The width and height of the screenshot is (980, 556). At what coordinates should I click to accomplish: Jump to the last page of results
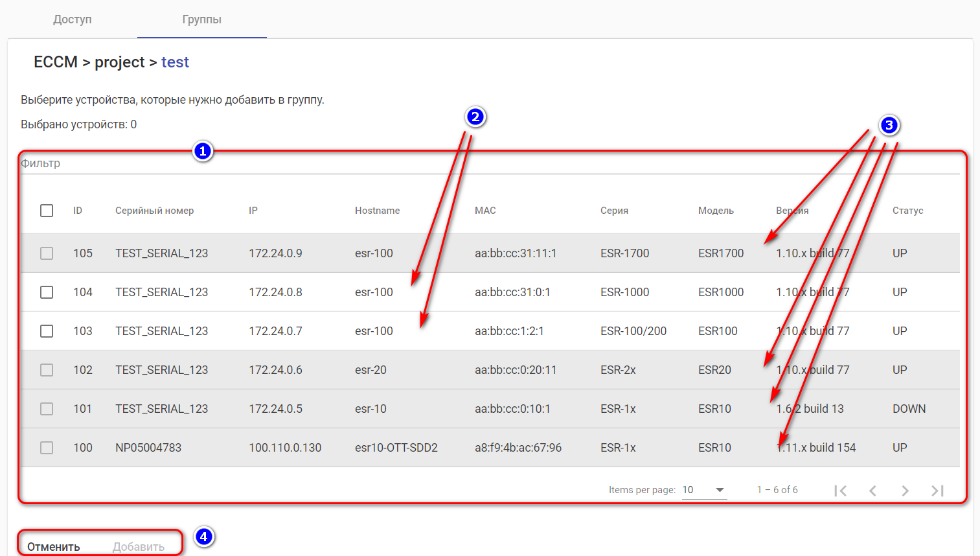point(937,491)
